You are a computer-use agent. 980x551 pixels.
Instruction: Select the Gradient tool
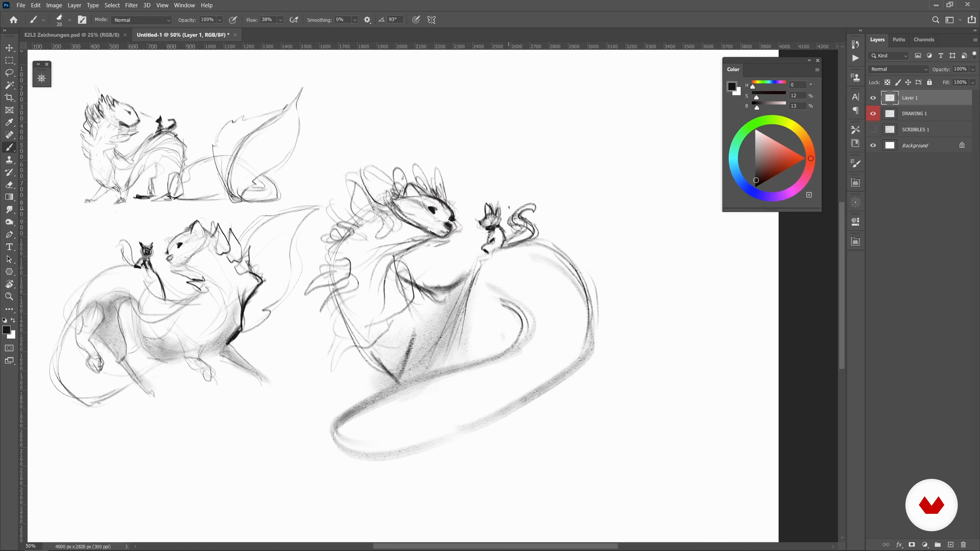(x=9, y=197)
